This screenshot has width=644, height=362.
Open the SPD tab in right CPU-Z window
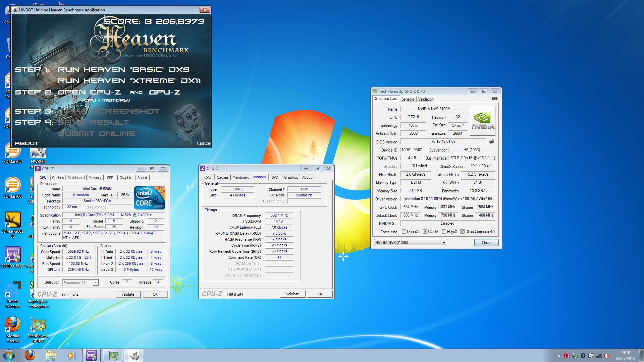[x=275, y=177]
